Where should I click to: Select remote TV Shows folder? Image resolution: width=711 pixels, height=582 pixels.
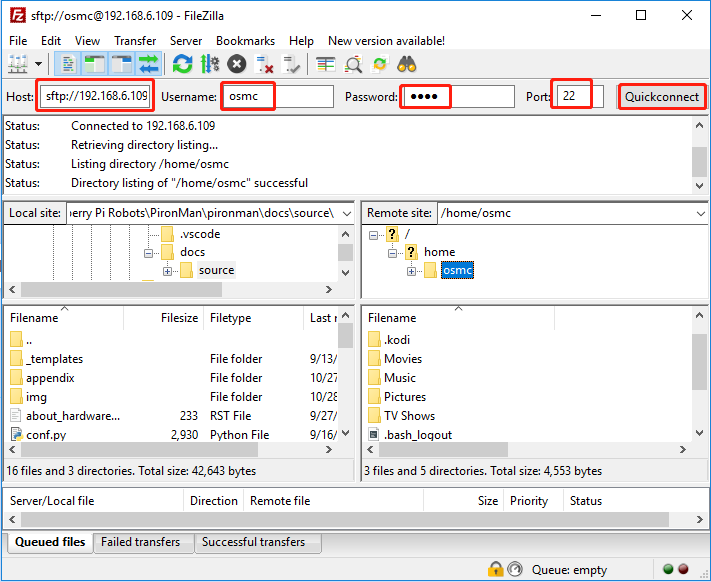(409, 416)
